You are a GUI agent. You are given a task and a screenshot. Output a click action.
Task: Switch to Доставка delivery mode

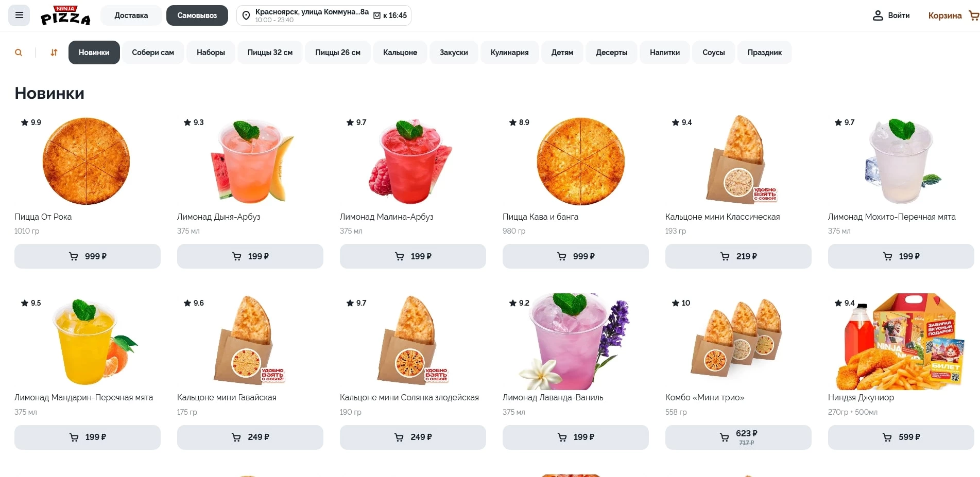click(131, 15)
